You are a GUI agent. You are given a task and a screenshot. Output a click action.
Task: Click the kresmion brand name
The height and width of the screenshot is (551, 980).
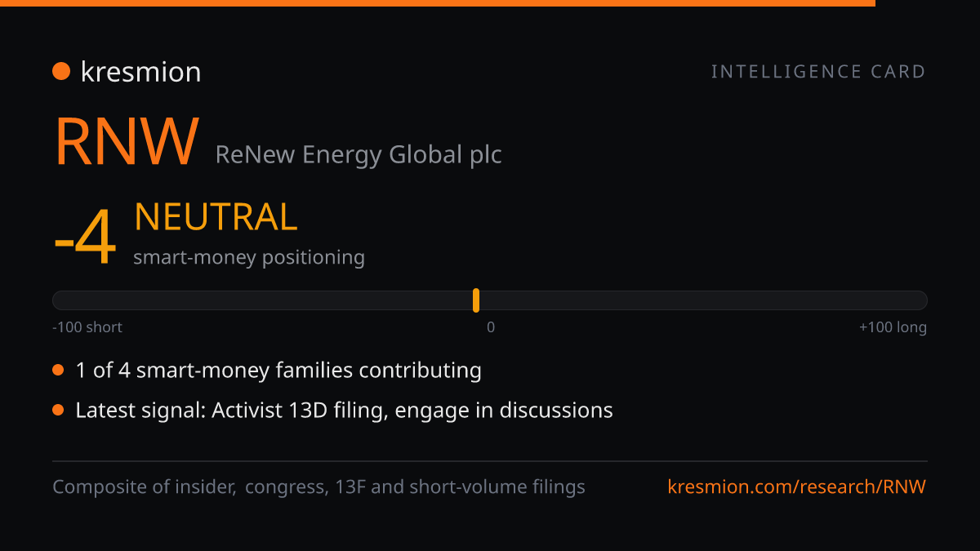click(140, 72)
